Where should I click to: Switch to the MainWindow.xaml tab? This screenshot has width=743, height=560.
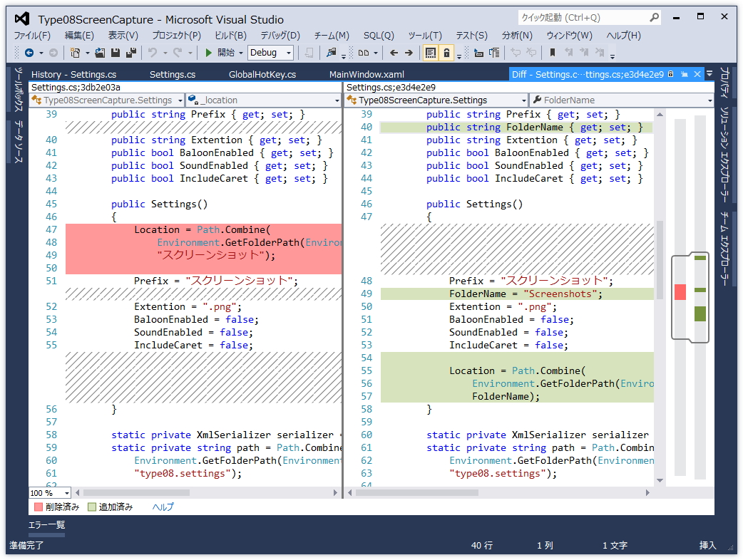point(367,74)
